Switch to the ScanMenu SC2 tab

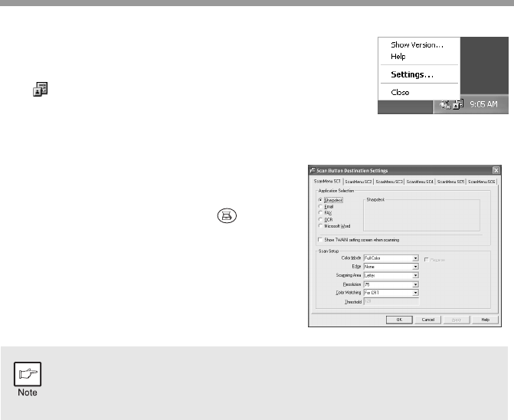(x=358, y=182)
